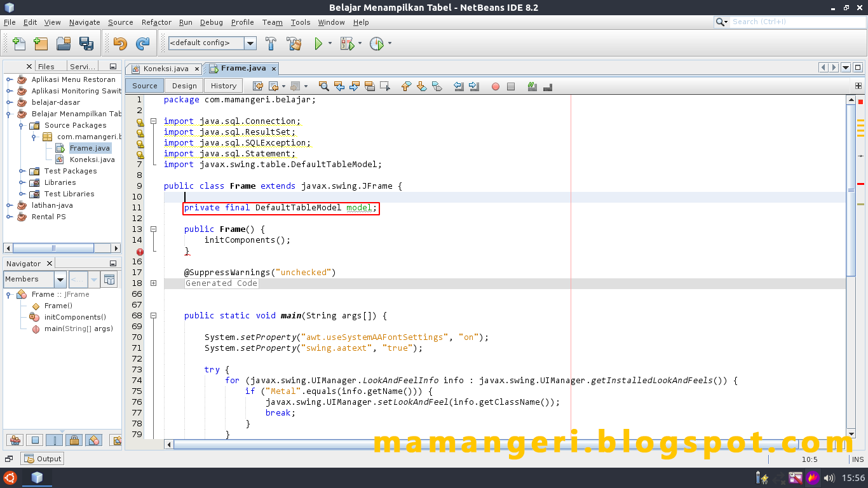This screenshot has height=488, width=868.
Task: Open the Members dropdown in Navigator
Action: [60, 279]
